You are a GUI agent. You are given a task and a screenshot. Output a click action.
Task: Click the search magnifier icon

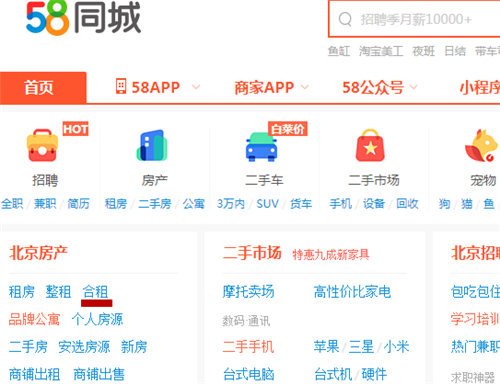click(x=345, y=19)
